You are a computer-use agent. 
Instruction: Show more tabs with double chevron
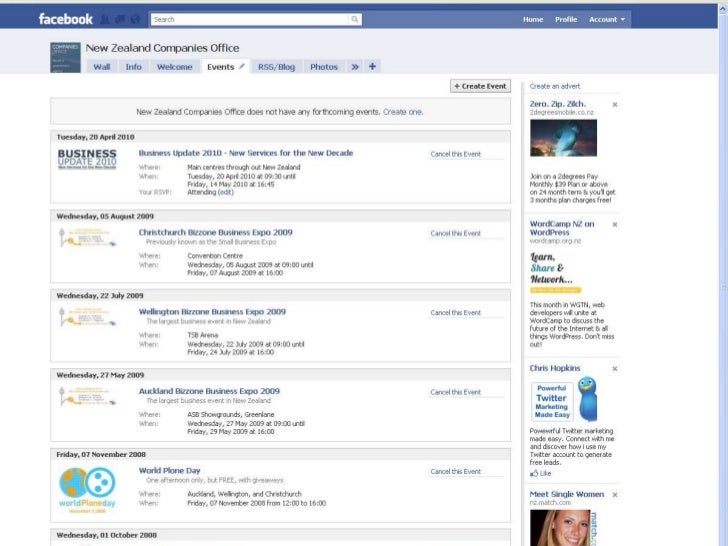354,67
